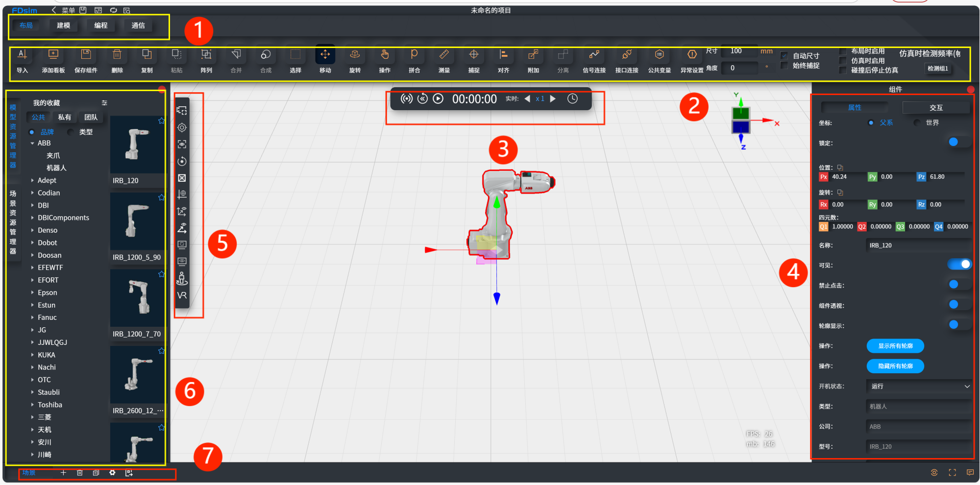Click the 隐藏所有轮廓 button
This screenshot has width=980, height=485.
[895, 366]
